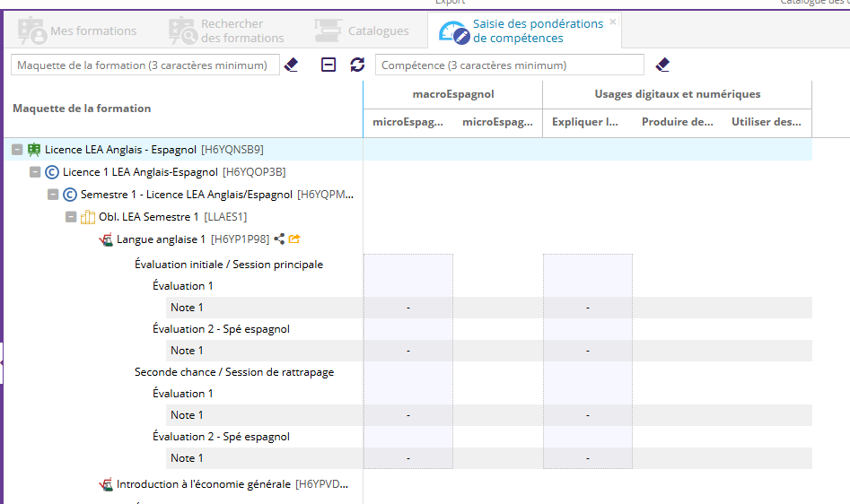This screenshot has height=504, width=850.
Task: Click into the Compétence search input
Action: coord(509,65)
